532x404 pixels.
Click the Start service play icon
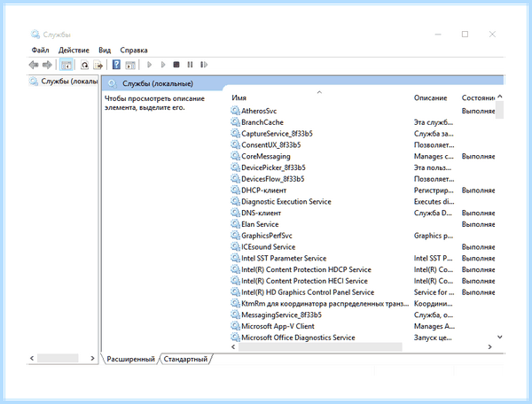click(x=149, y=65)
